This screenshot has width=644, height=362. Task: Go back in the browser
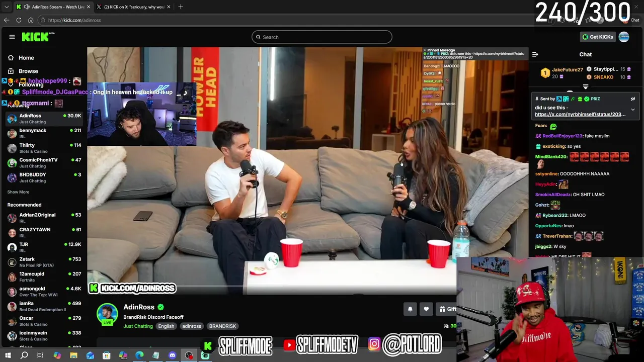7,20
